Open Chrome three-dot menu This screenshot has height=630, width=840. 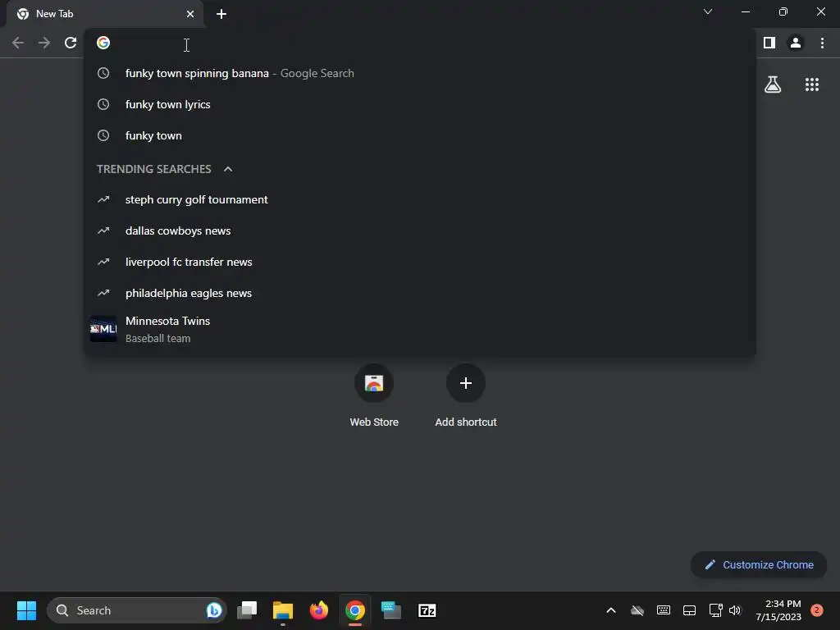pyautogui.click(x=822, y=43)
